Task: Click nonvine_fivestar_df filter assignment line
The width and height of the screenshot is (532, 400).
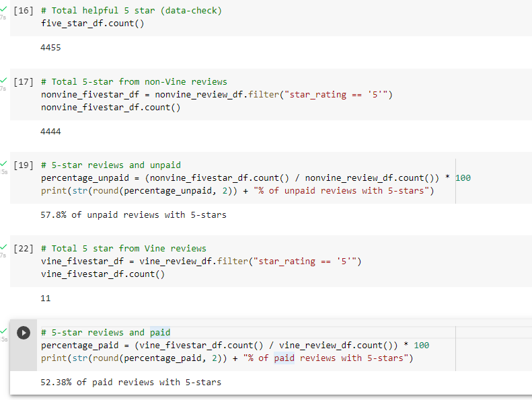Action: coord(217,95)
